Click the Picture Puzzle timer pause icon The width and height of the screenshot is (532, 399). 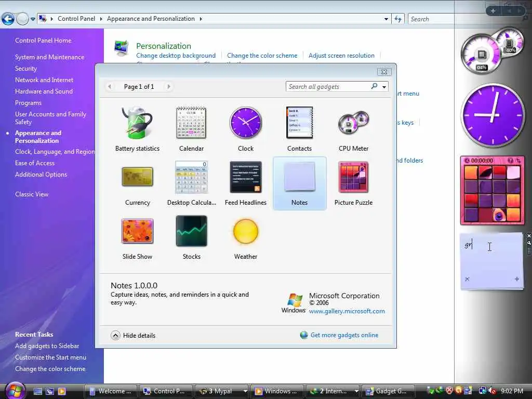(467, 161)
